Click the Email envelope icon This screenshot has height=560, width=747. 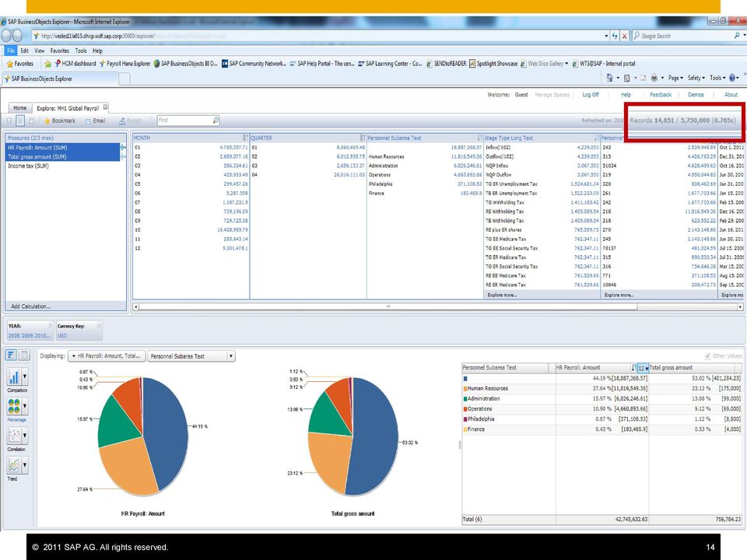click(88, 121)
